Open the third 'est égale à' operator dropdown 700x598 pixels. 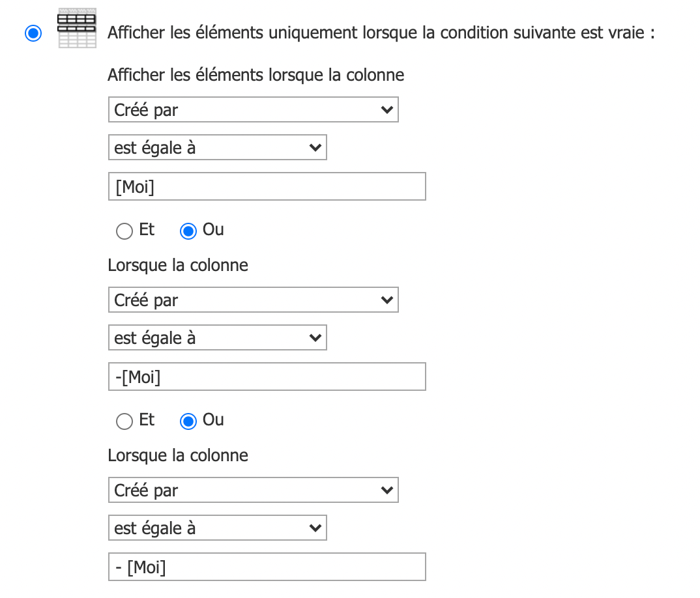218,528
